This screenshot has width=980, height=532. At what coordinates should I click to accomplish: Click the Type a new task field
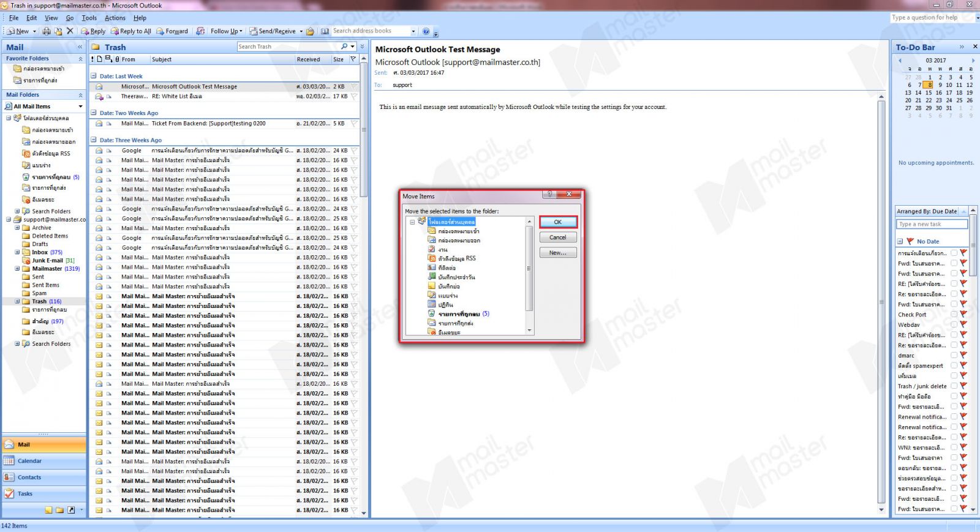click(x=932, y=224)
